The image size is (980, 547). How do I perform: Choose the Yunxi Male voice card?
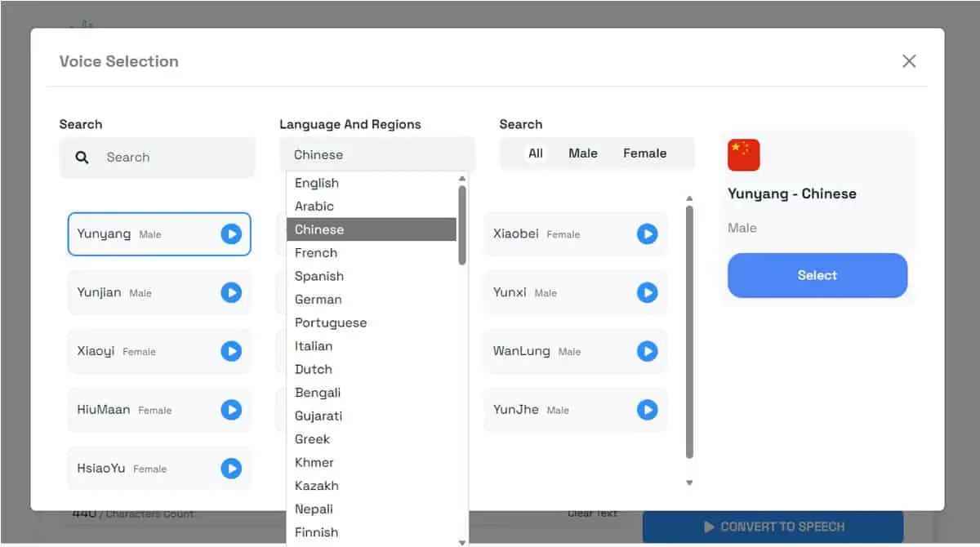pyautogui.click(x=576, y=293)
